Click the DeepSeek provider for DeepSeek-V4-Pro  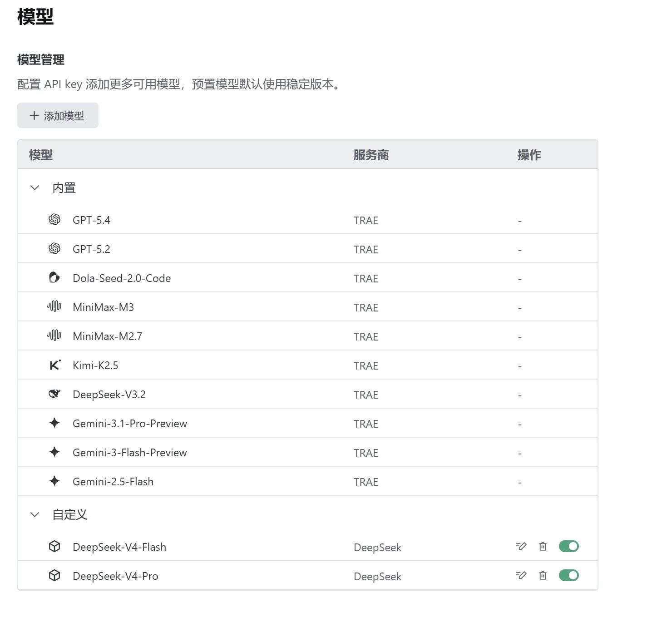378,577
